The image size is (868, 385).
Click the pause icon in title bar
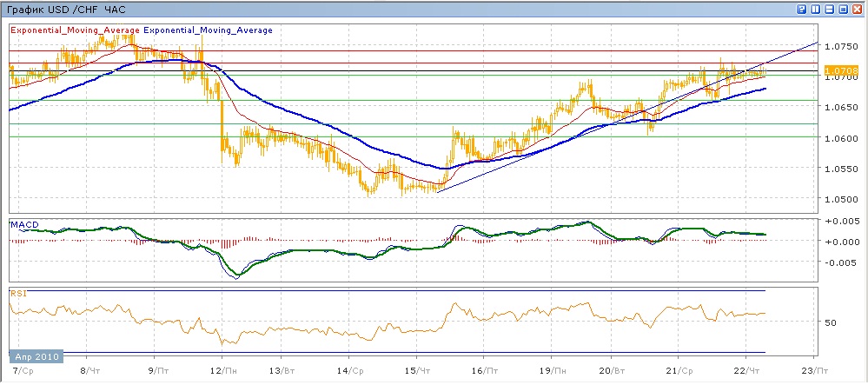pos(814,9)
